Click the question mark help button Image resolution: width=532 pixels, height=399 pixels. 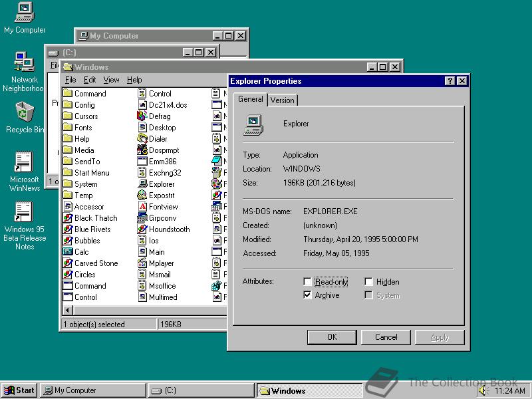450,80
